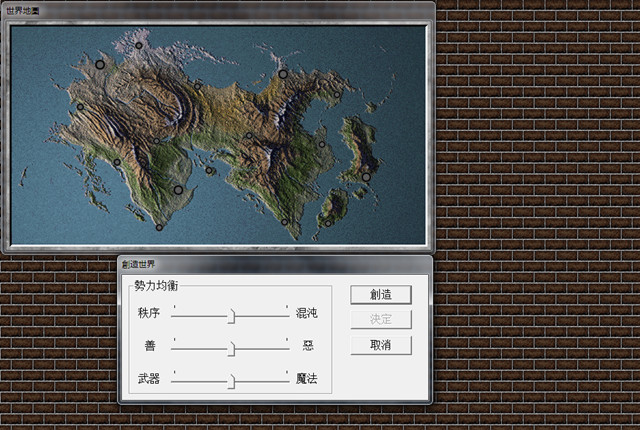Click the 武器 label

click(149, 379)
